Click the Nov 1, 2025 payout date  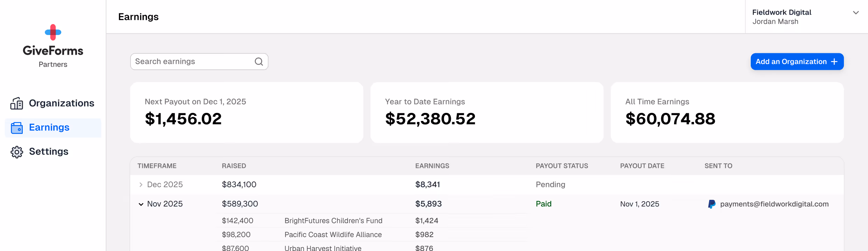[x=639, y=204]
